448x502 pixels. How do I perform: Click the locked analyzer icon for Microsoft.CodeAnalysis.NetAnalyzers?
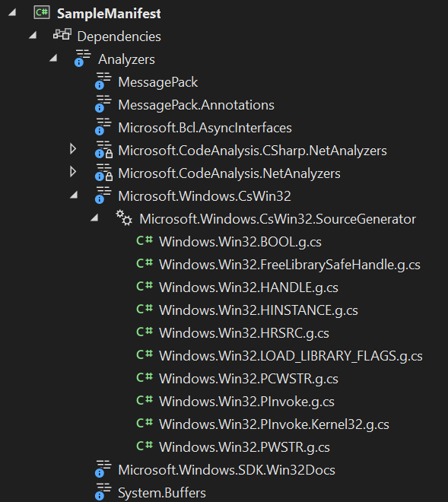click(x=103, y=173)
